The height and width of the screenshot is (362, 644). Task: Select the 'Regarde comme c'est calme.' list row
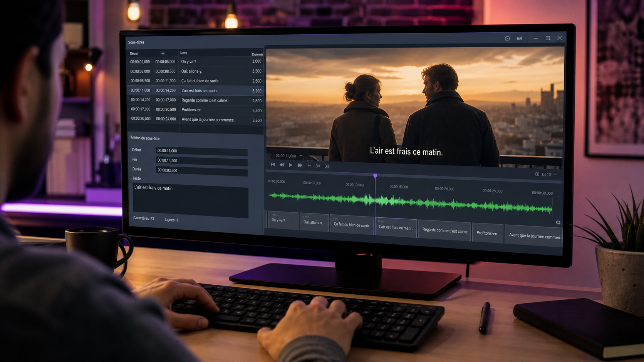[x=196, y=100]
